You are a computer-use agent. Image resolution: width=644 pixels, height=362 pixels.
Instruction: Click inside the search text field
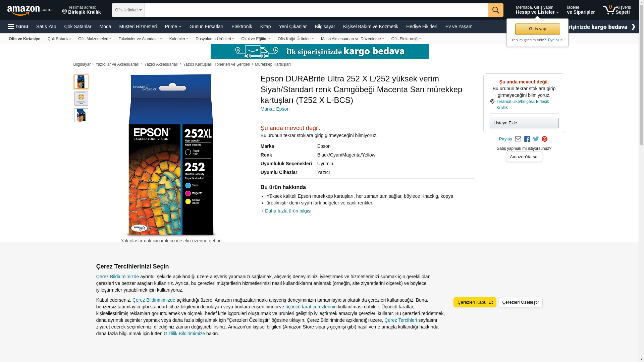[x=316, y=10]
